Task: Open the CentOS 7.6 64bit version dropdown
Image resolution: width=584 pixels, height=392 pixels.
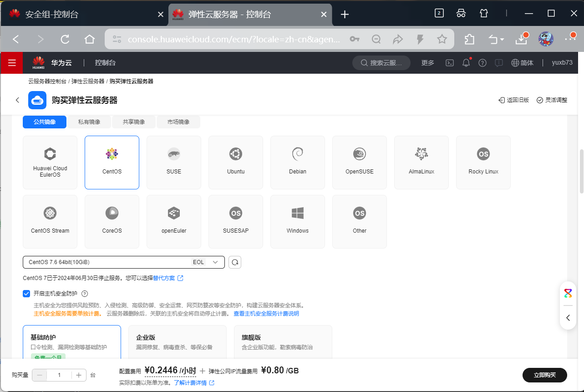Action: pos(124,262)
